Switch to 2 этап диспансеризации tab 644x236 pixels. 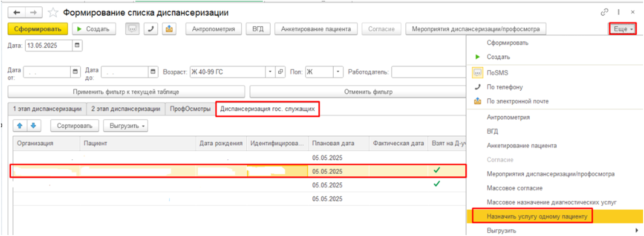[126, 110]
